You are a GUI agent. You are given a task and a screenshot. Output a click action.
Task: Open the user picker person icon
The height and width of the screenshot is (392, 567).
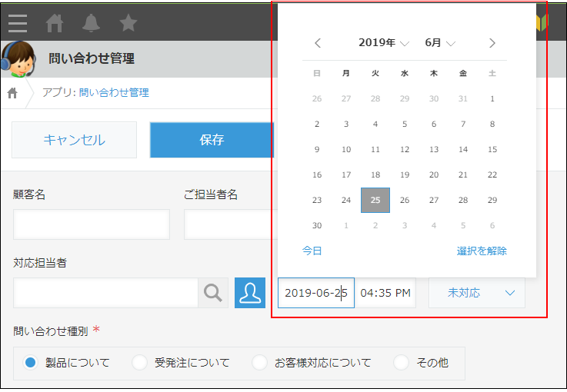(250, 293)
